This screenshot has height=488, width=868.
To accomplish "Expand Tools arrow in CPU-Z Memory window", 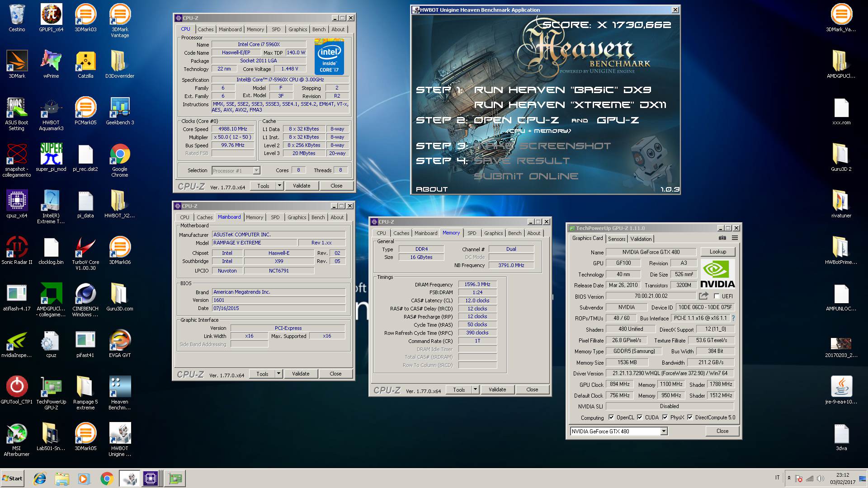I will click(x=475, y=389).
